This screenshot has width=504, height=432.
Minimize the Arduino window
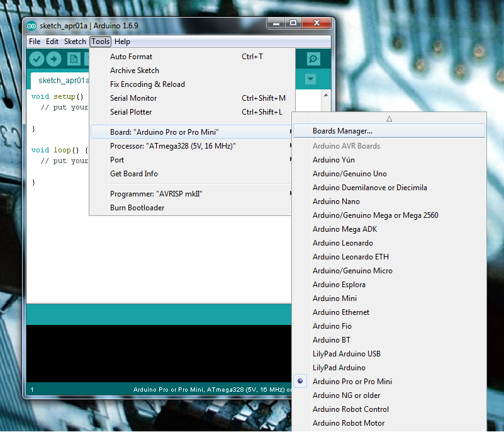[276, 23]
